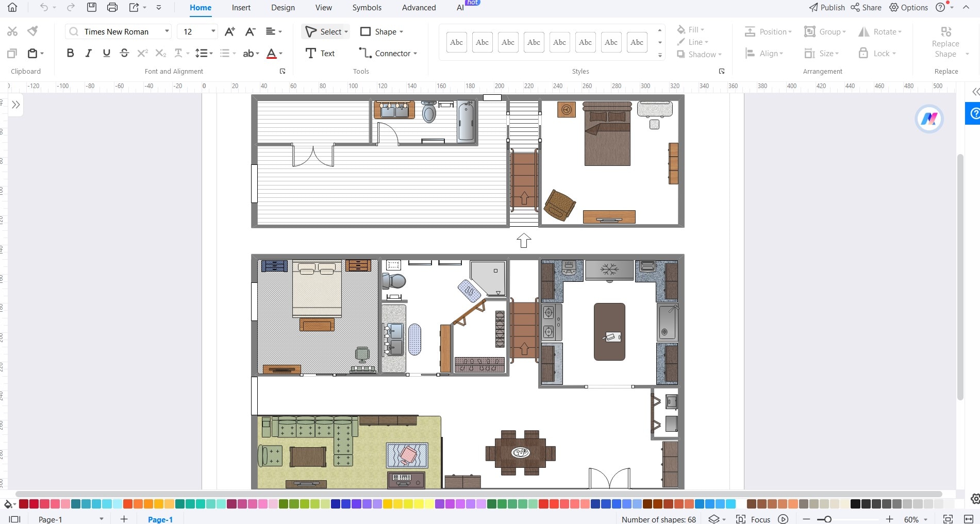Click the Home icon in title bar
The width and height of the screenshot is (980, 524).
coord(12,7)
